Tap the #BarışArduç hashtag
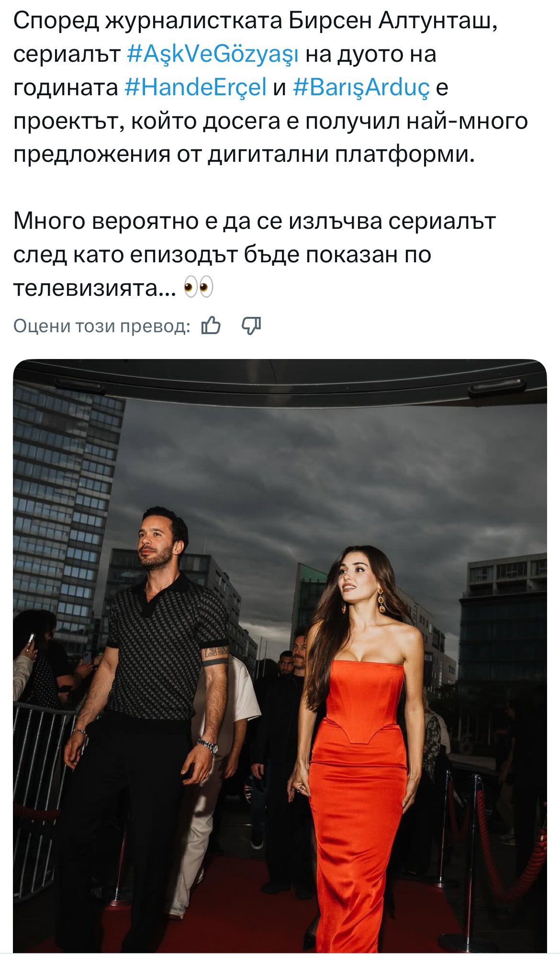 click(x=361, y=88)
